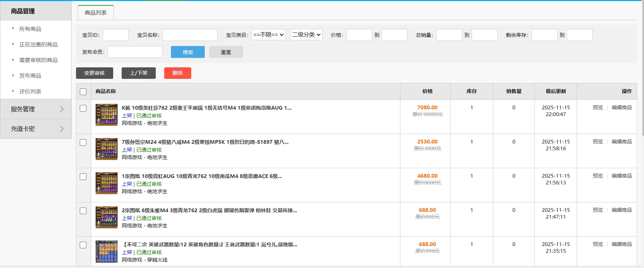This screenshot has width=644, height=268.
Task: Check the box for the K裤 10级美杜莎762 product
Action: point(83,108)
